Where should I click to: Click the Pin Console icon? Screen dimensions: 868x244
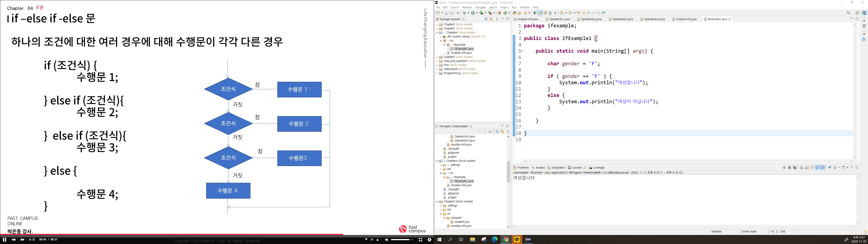coord(829,168)
